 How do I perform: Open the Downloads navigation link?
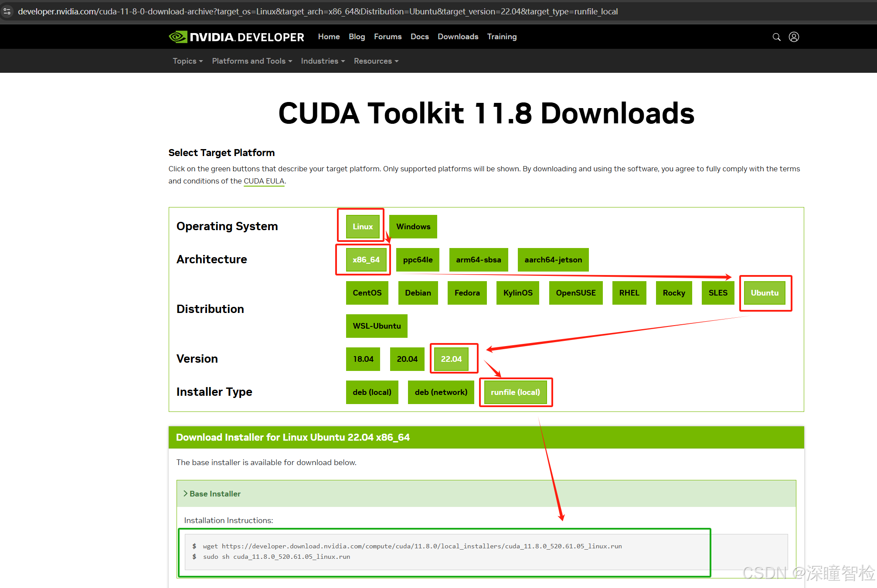458,37
